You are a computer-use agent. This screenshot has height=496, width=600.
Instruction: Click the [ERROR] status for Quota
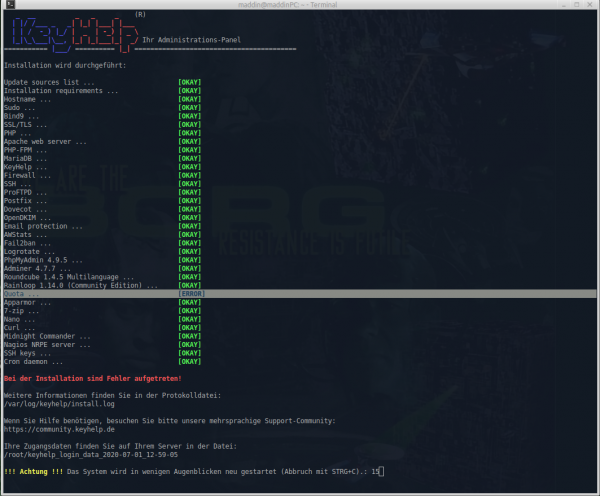pyautogui.click(x=192, y=294)
